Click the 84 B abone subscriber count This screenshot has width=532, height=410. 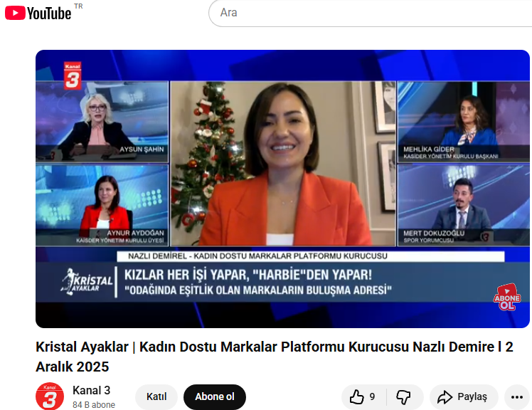(x=94, y=405)
